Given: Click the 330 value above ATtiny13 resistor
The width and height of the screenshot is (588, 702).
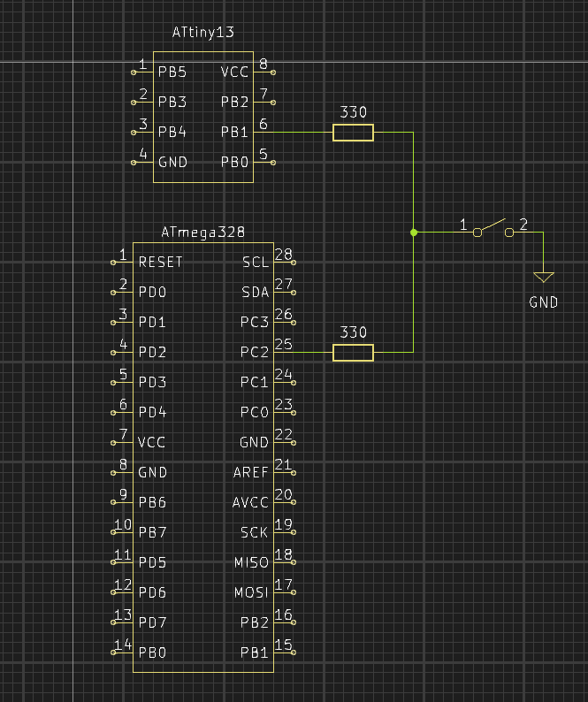Looking at the screenshot, I should point(354,112).
